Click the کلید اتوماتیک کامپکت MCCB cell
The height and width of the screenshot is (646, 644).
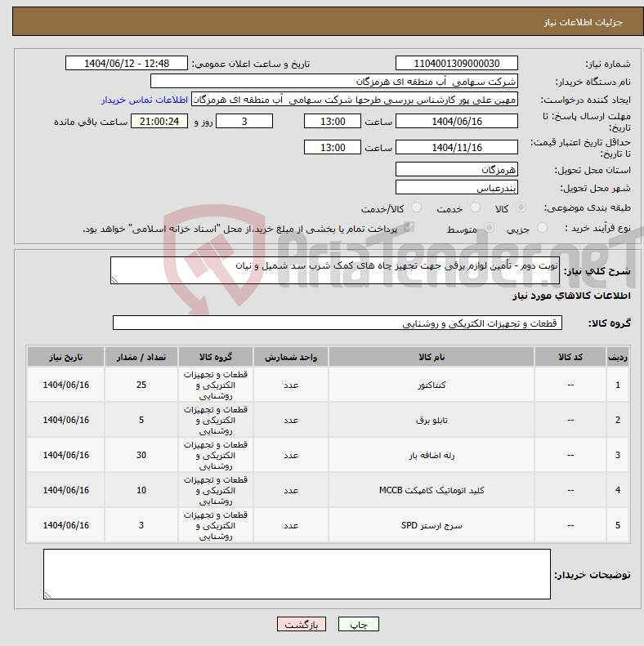(432, 490)
